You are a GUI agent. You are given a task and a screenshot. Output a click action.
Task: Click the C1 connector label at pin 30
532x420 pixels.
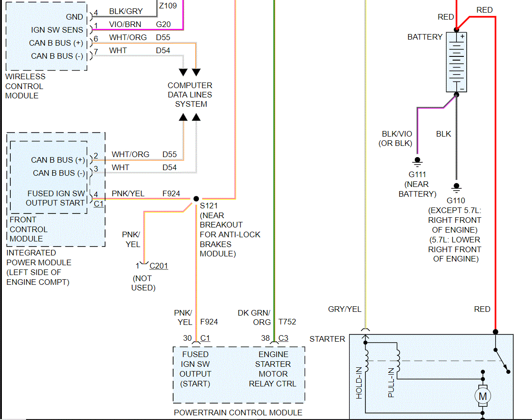tap(205, 338)
